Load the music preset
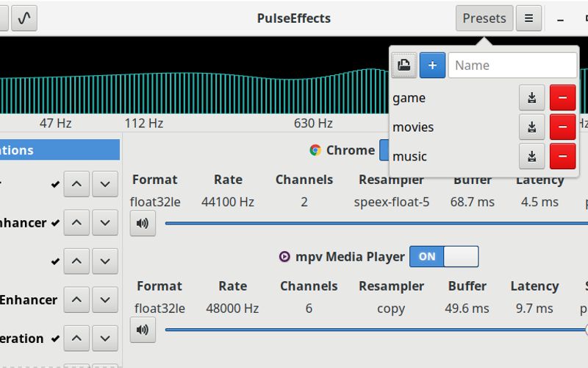The width and height of the screenshot is (588, 368). point(409,157)
